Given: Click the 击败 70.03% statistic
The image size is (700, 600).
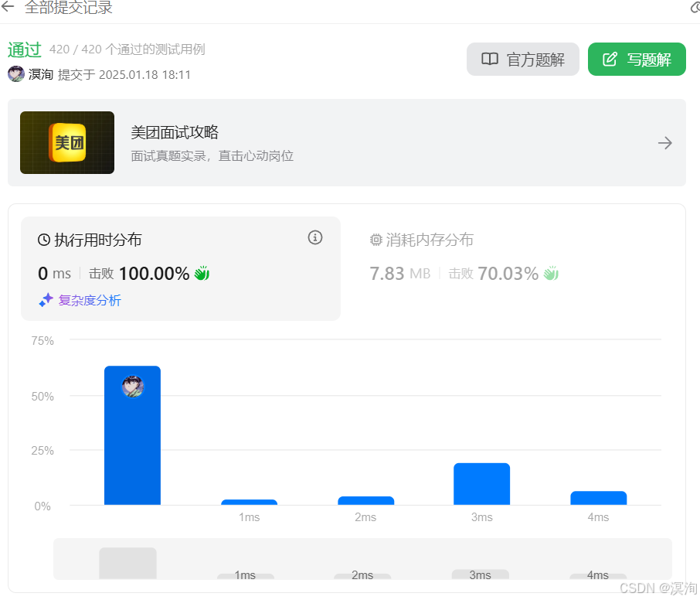Looking at the screenshot, I should pos(493,273).
